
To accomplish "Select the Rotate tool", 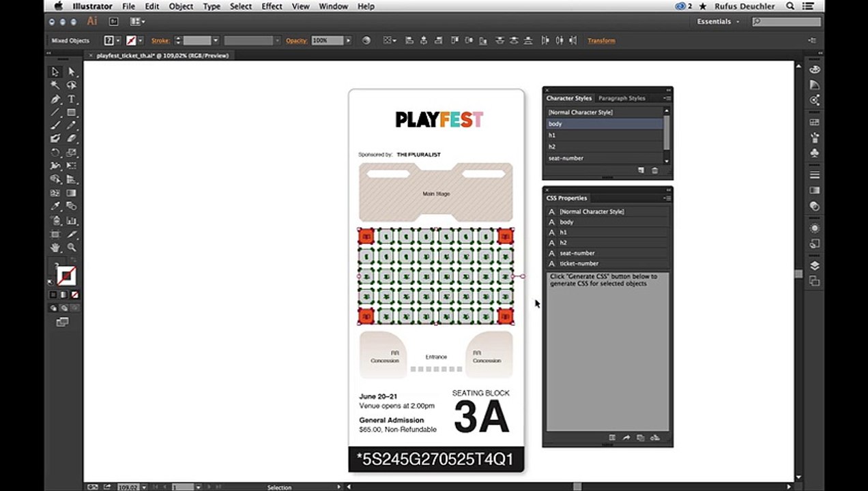I will [55, 153].
